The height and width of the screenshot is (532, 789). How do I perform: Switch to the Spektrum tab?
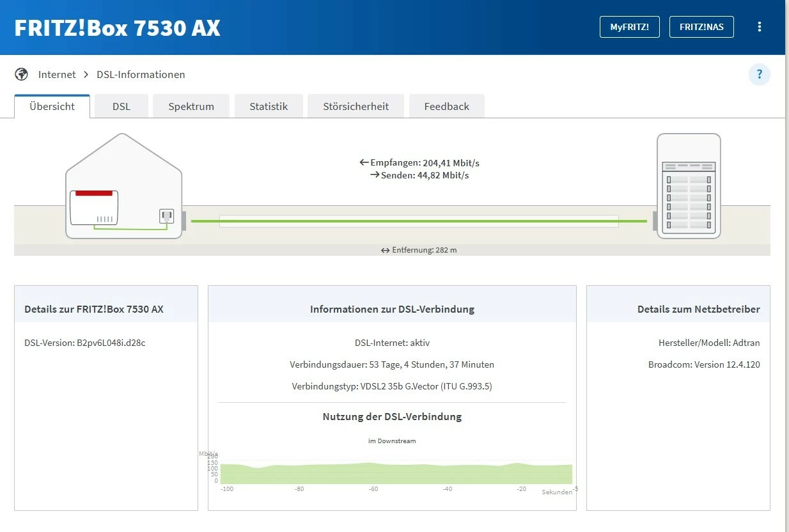click(191, 106)
